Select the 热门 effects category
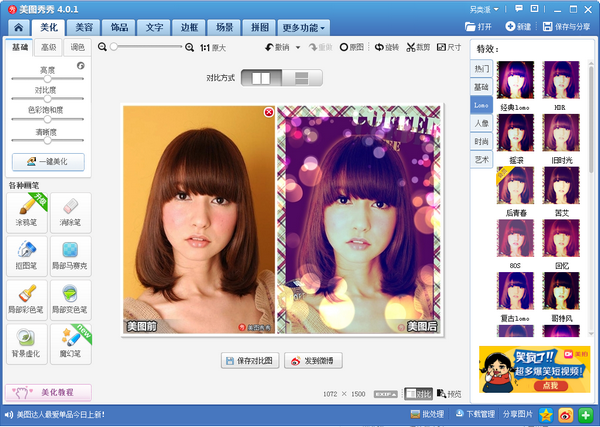The height and width of the screenshot is (427, 600). 481,69
